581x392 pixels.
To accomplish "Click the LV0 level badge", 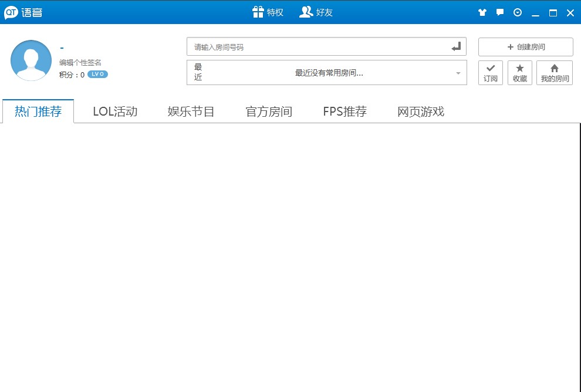I will [97, 75].
